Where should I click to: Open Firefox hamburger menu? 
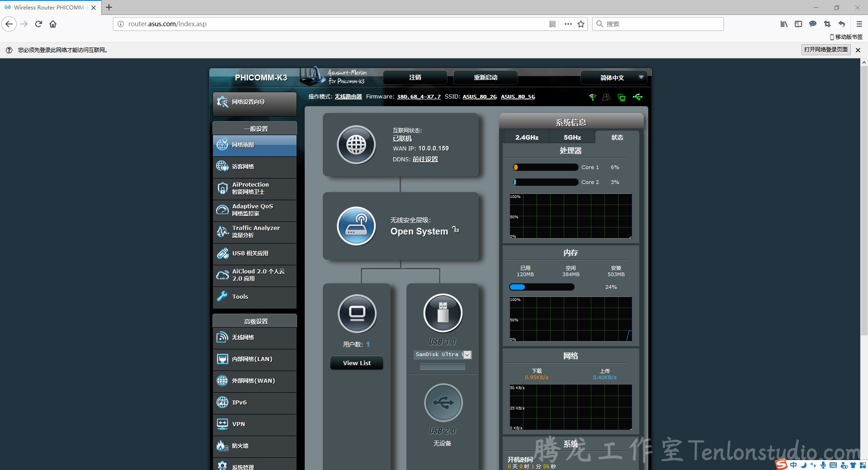[859, 24]
